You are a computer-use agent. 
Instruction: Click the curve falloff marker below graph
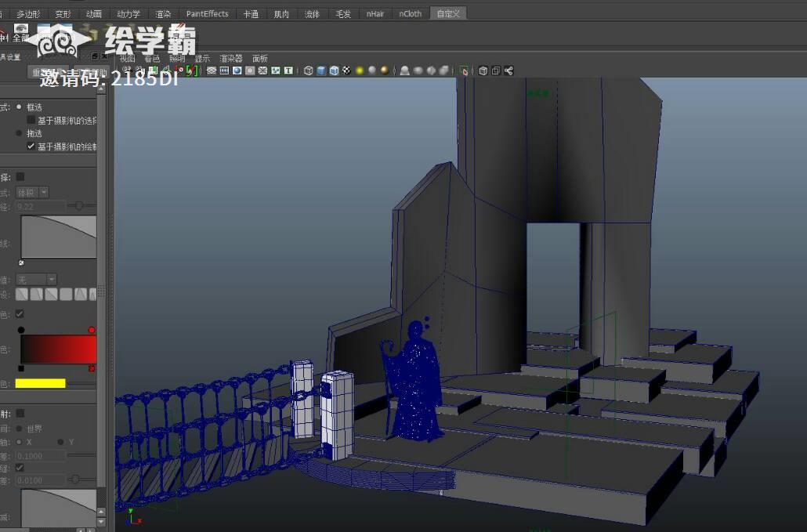[x=21, y=262]
